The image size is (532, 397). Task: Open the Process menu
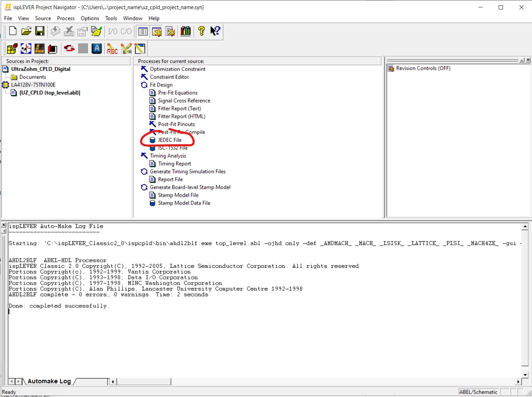(x=65, y=18)
